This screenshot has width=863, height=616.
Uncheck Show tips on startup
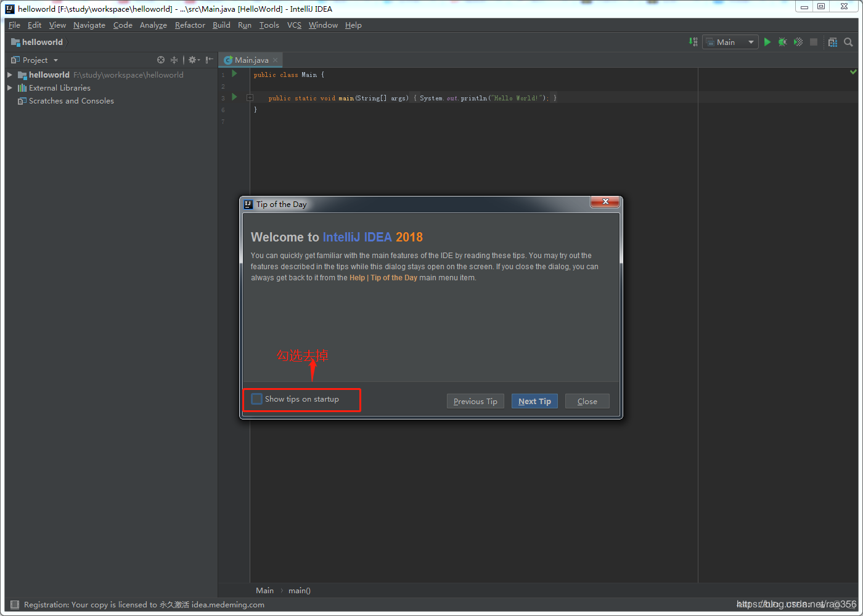[x=257, y=399]
